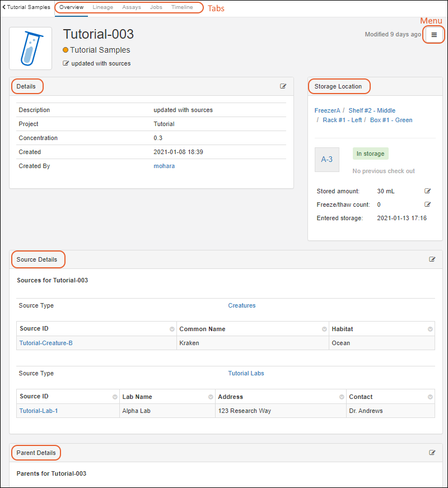This screenshot has height=488, width=448.
Task: Go back to Tutorial Samples
Action: pos(26,7)
